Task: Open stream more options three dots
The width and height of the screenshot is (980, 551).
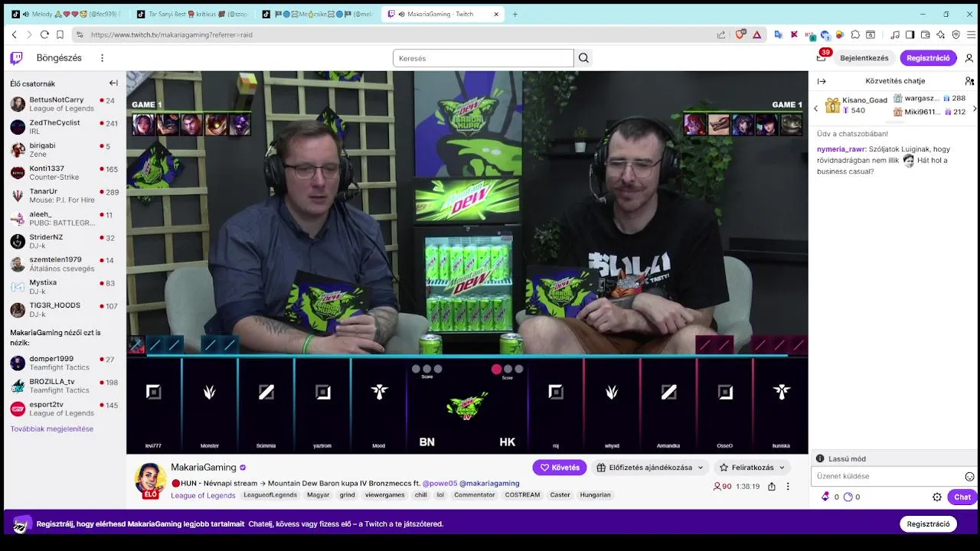Action: coord(788,486)
